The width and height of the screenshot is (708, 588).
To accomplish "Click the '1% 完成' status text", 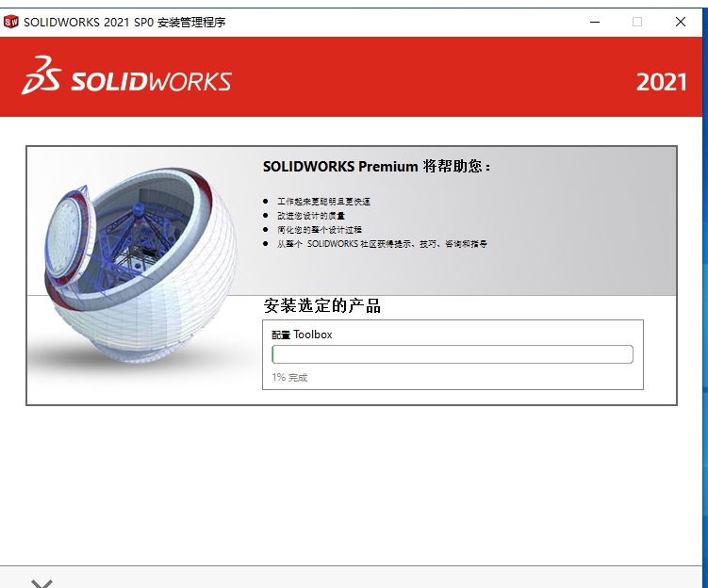I will [289, 377].
